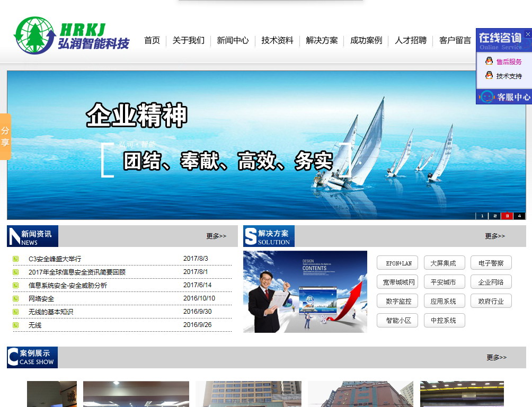The image size is (532, 407).
Task: Switch banner to slide 2
Action: click(495, 216)
